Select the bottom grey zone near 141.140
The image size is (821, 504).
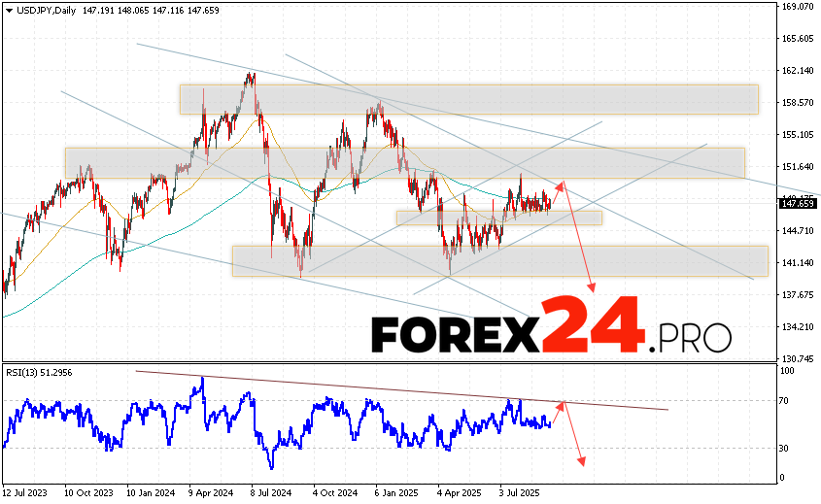tap(499, 260)
